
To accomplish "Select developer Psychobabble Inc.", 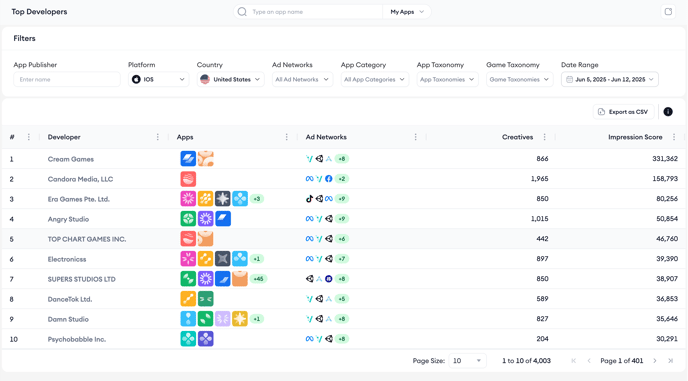I will (77, 339).
